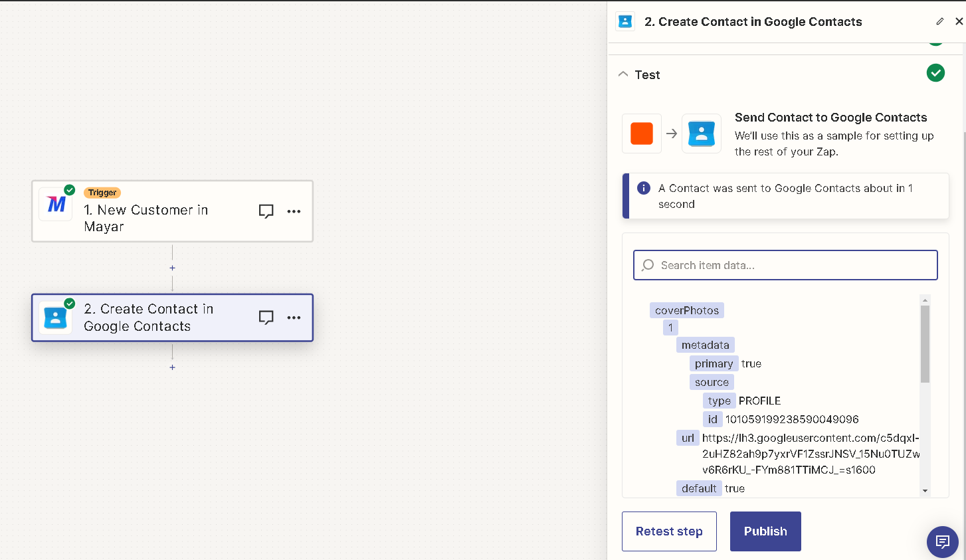Open three-dot menu on New Customer in Mayar step

[x=294, y=211]
